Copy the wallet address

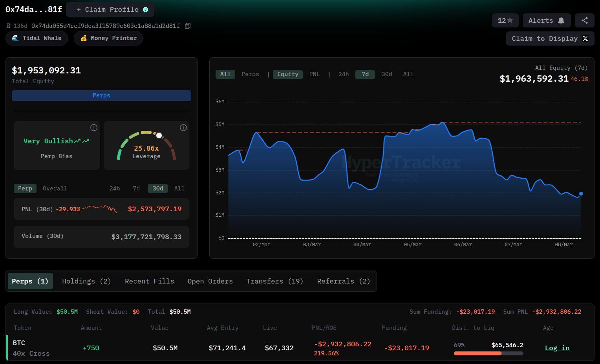tap(187, 26)
